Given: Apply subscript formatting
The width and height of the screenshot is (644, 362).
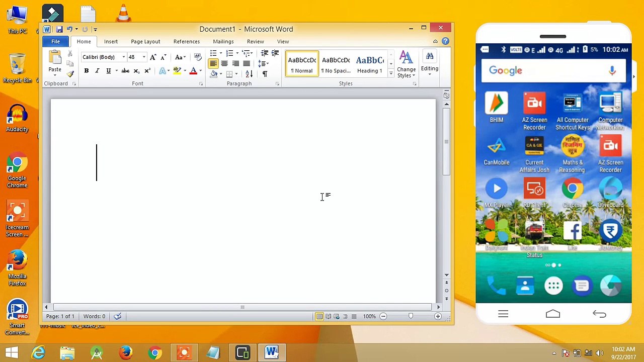Looking at the screenshot, I should 136,71.
